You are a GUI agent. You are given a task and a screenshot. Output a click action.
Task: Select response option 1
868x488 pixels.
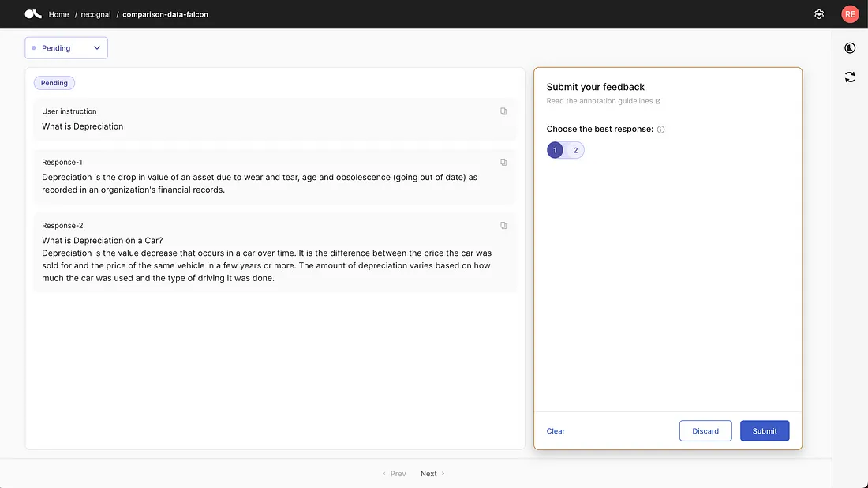(x=555, y=150)
